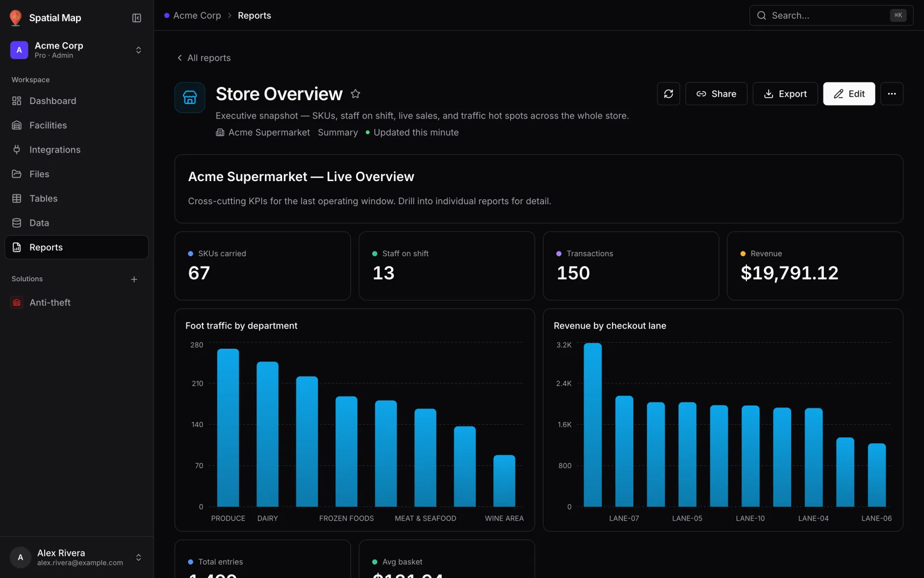Select the Staff on shift card
This screenshot has height=578, width=924.
point(447,266)
